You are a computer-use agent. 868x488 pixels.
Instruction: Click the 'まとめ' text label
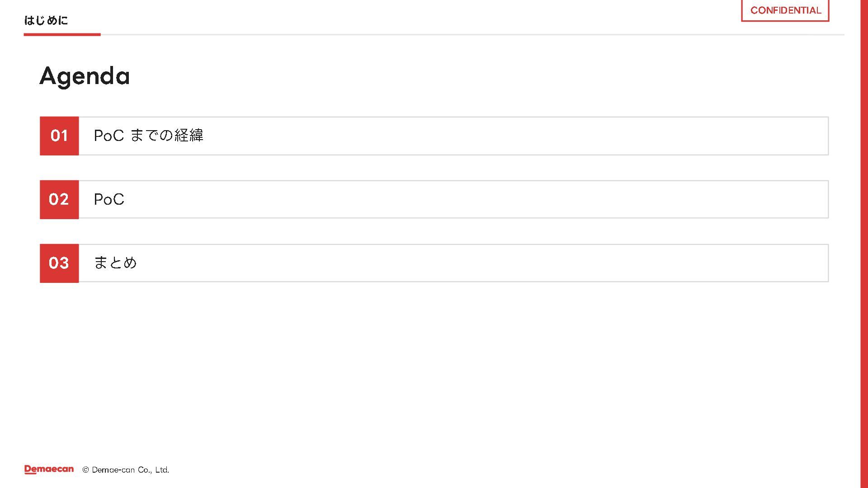click(x=115, y=263)
